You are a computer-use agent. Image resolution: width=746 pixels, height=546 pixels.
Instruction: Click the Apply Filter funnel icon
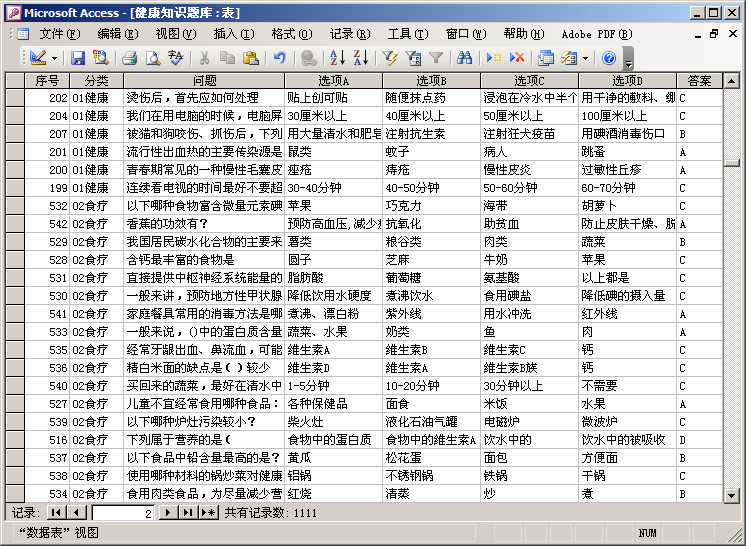pos(436,58)
